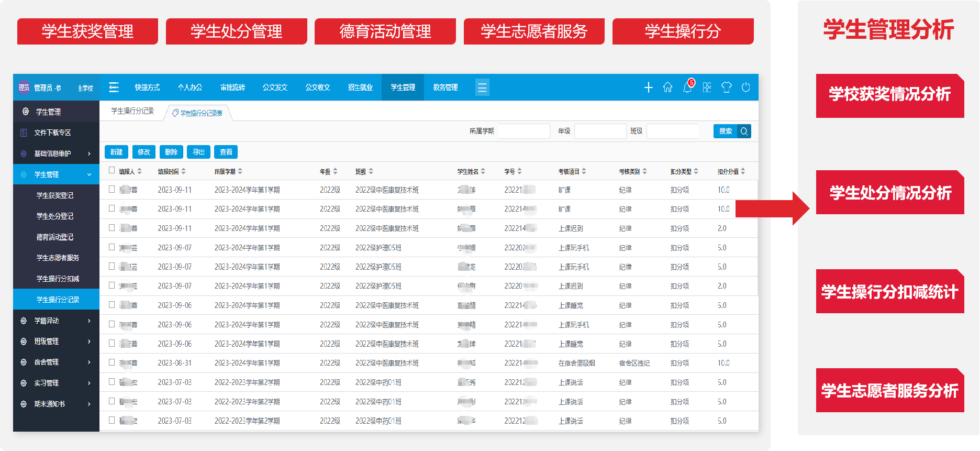
Task: Open notifications bell with red badge
Action: coord(687,87)
